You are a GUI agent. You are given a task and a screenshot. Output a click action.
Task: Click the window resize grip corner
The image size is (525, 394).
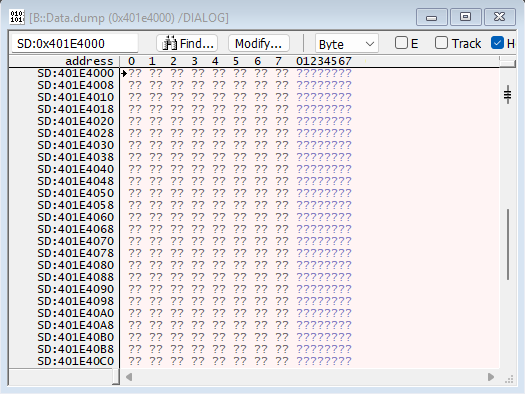pos(509,379)
